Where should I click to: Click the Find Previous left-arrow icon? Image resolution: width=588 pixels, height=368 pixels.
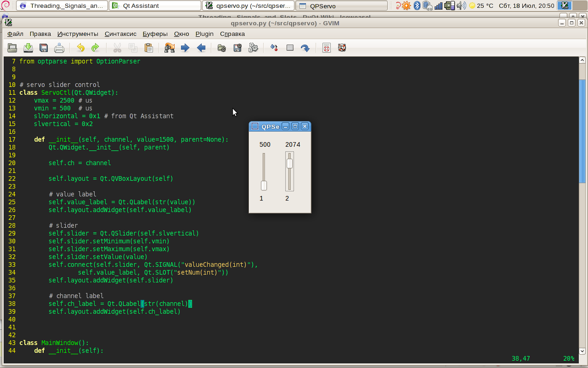(x=201, y=48)
